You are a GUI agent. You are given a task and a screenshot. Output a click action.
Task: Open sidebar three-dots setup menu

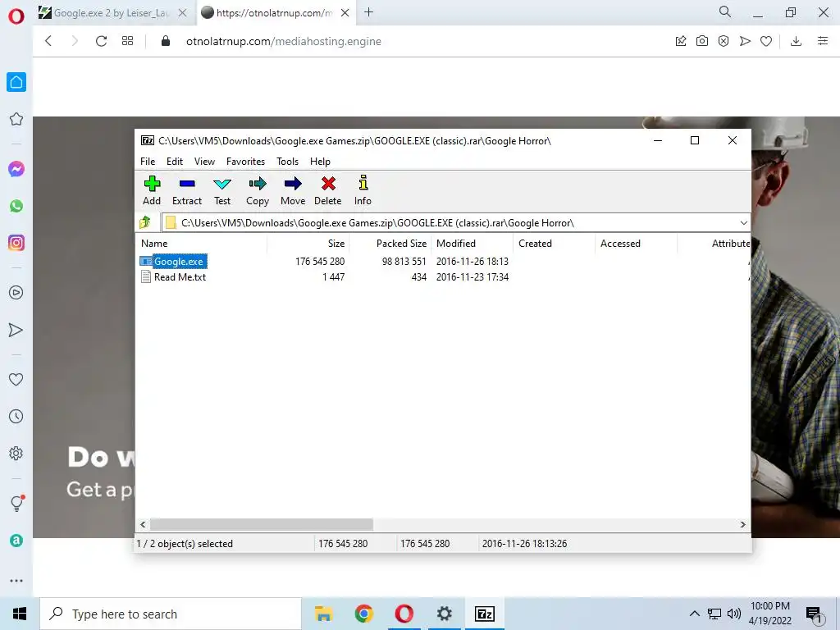tap(16, 580)
